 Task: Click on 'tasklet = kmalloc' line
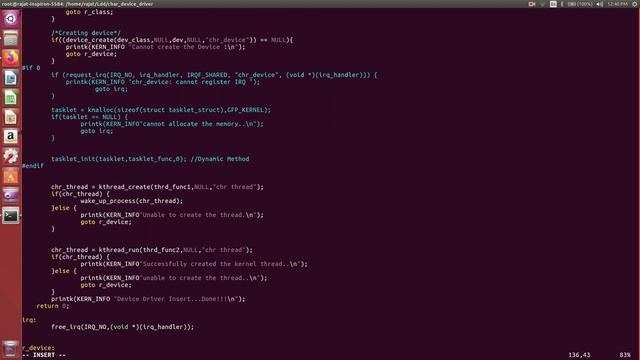(161, 110)
